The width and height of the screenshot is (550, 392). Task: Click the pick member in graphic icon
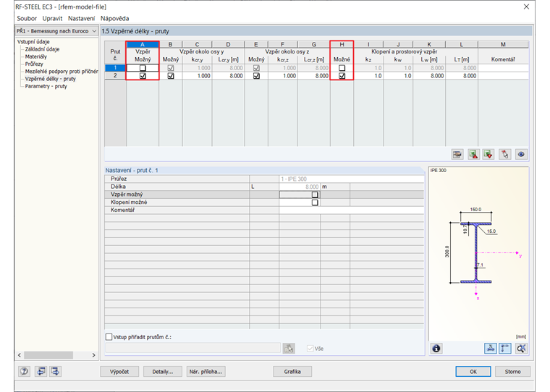504,154
